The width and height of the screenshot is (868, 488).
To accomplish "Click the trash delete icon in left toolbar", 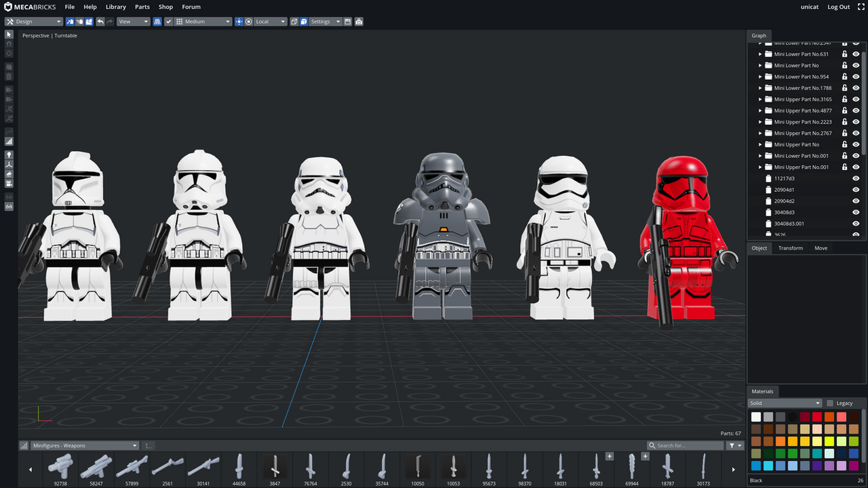I will coord(9,76).
